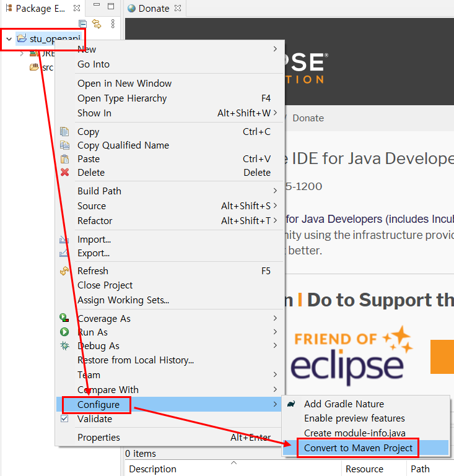Select the Donate tab globe icon
Screen dimensions: 454x476
point(131,9)
